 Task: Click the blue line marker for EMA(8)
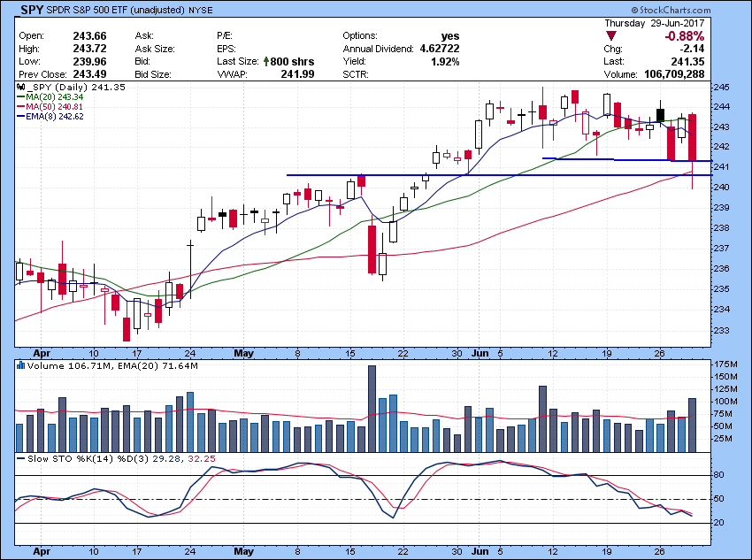20,117
